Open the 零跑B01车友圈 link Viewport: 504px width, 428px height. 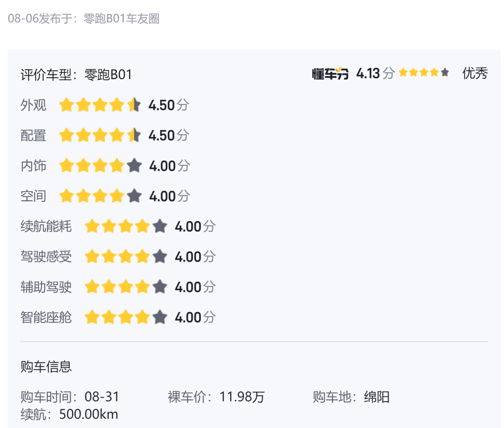point(122,19)
